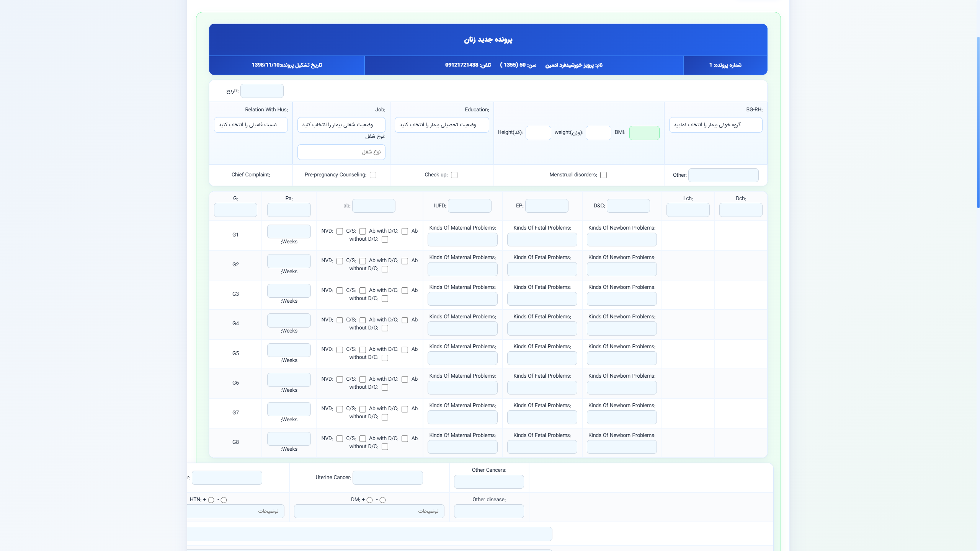
Task: Select the DM plus radio button
Action: pos(369,500)
